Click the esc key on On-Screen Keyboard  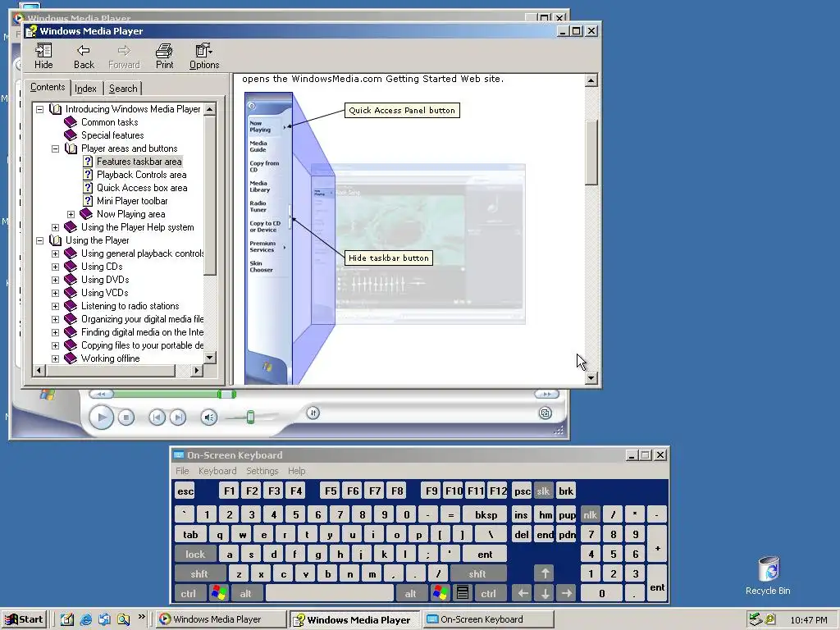coord(185,491)
